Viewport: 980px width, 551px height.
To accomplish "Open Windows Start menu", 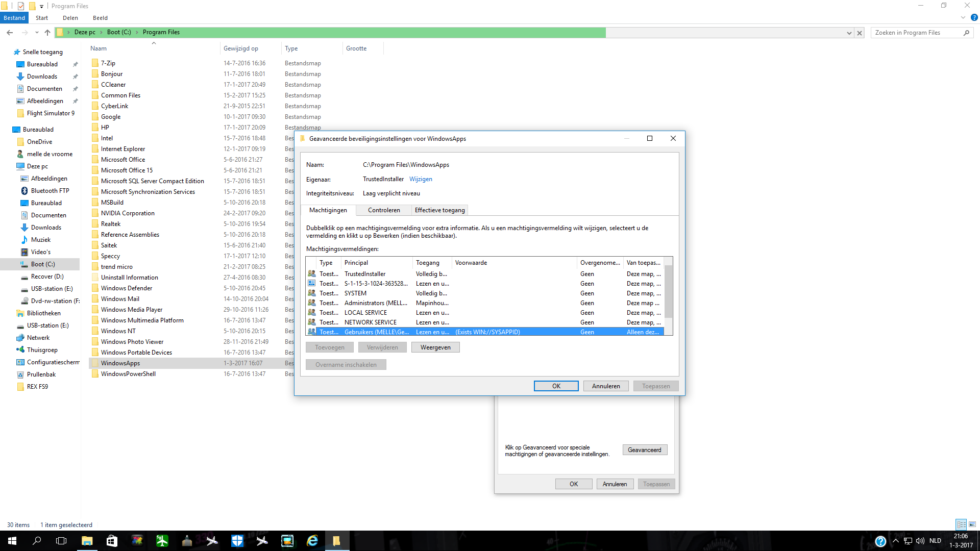I will tap(12, 541).
